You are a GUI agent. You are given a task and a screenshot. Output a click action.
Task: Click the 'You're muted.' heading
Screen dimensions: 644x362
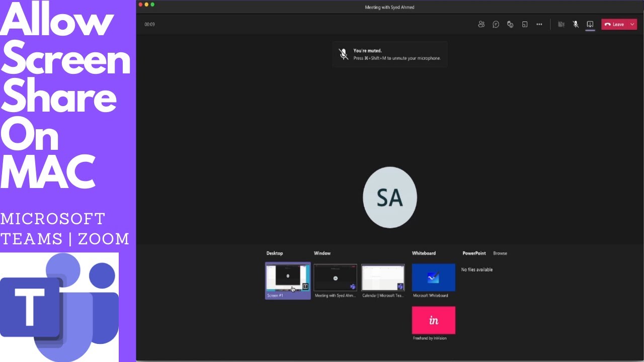pos(367,51)
